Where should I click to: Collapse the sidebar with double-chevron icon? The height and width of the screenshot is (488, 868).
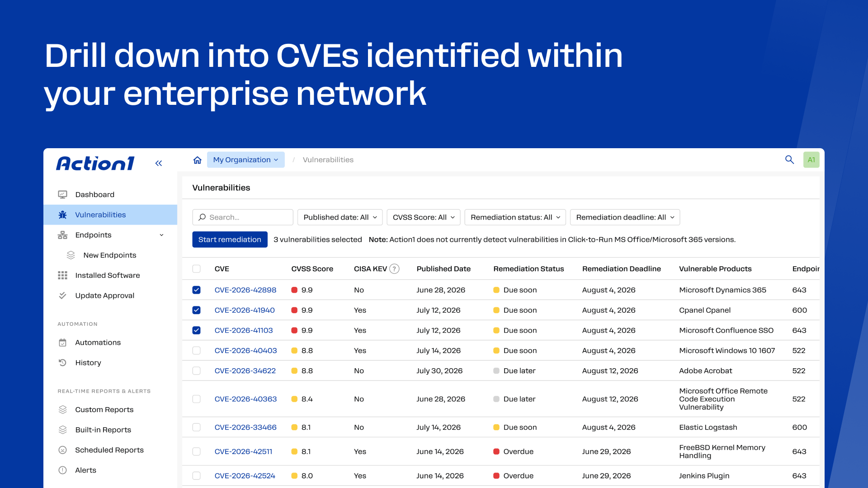coord(159,163)
